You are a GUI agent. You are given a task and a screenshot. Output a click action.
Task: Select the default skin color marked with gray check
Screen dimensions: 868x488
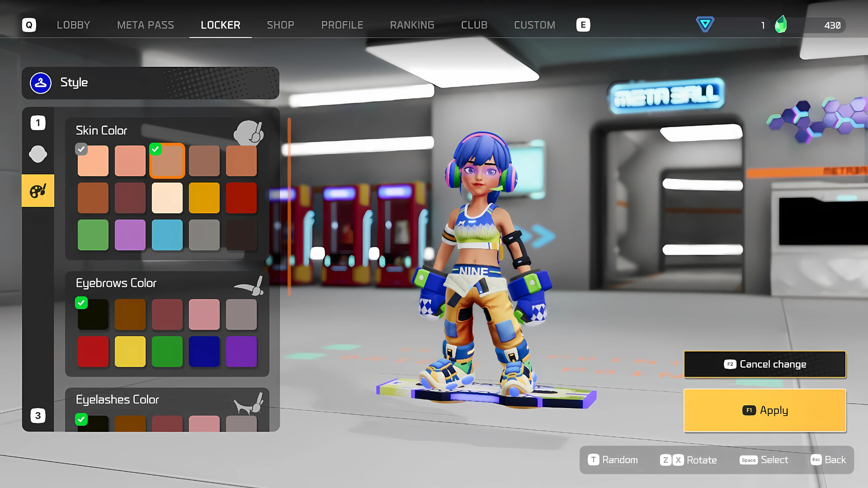coord(93,160)
